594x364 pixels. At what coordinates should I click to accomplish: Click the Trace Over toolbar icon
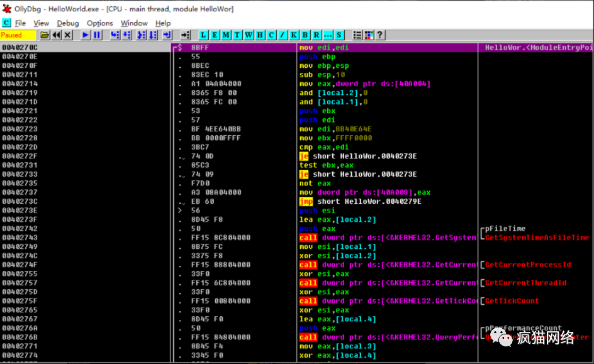(153, 35)
